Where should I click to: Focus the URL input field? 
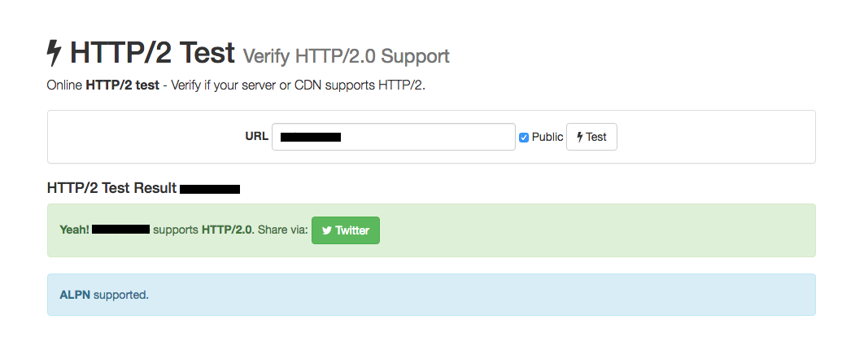pyautogui.click(x=394, y=137)
